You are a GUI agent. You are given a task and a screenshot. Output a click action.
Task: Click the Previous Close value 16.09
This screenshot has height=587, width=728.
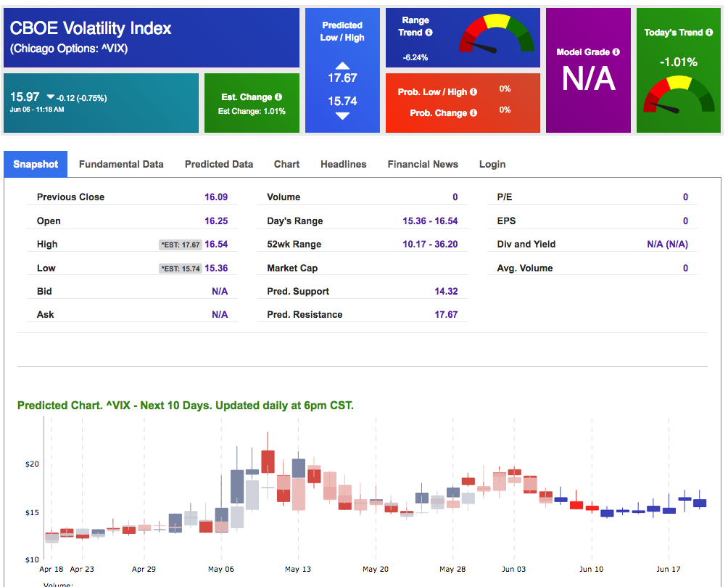[x=216, y=197]
